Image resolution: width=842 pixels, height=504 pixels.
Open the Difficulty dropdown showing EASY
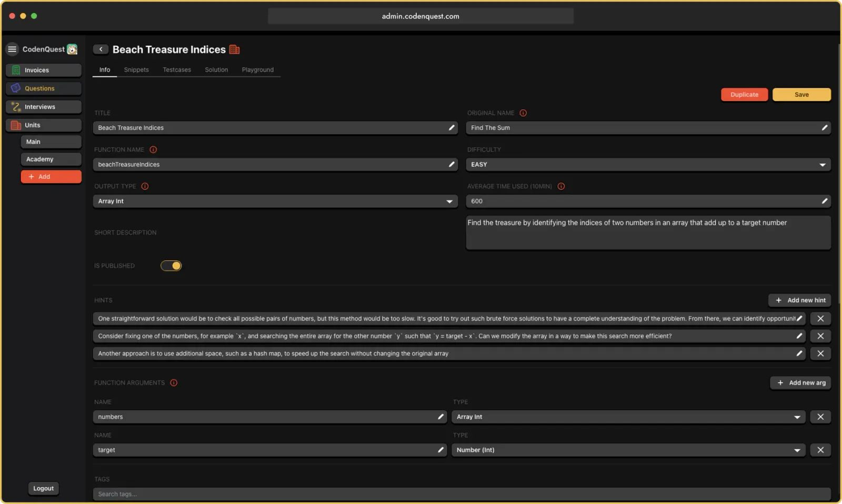648,165
